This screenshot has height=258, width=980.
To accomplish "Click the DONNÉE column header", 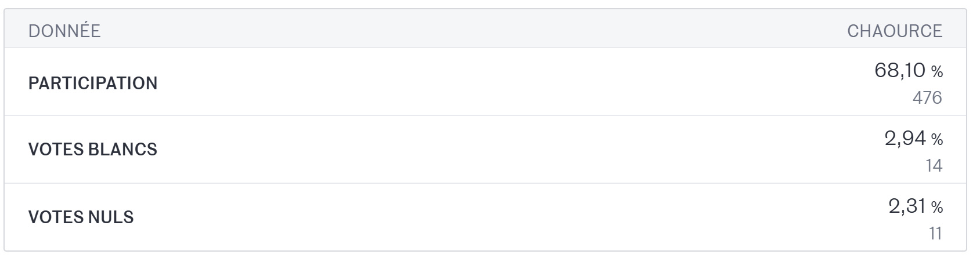I will click(64, 31).
